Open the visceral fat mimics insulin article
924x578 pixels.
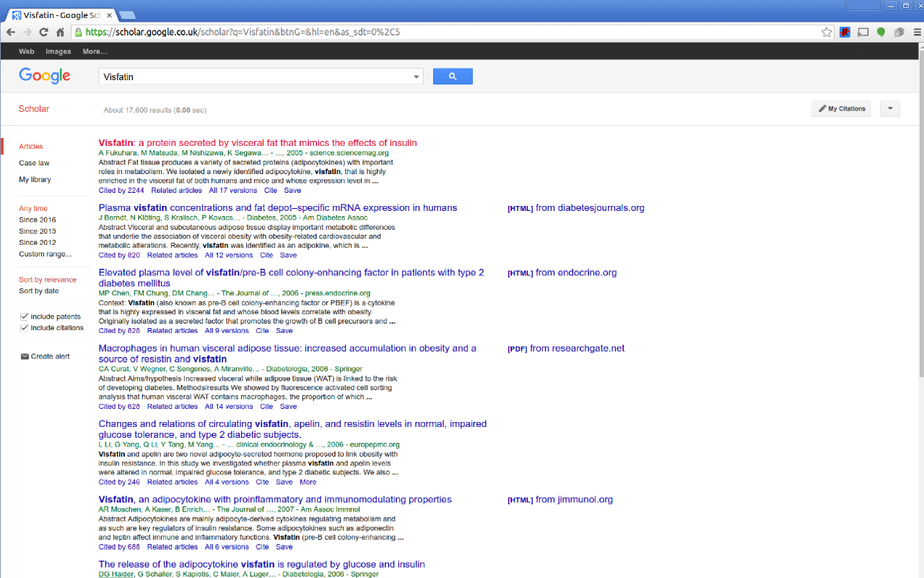point(258,143)
